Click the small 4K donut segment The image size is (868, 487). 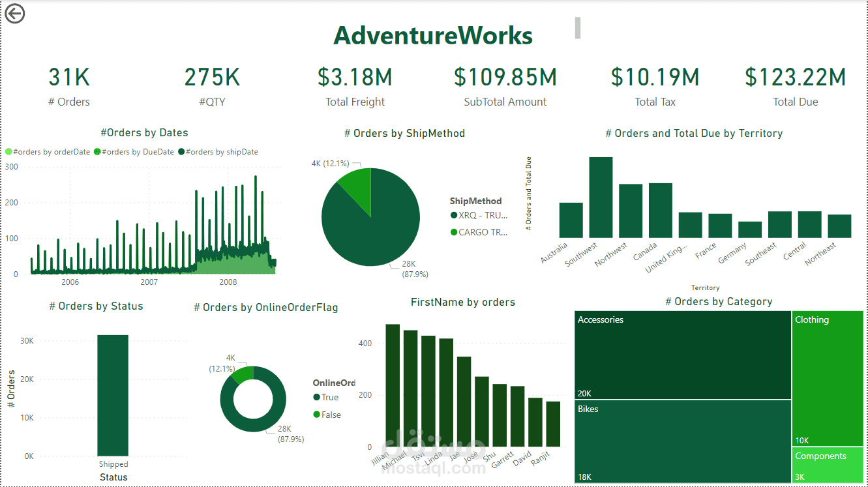pyautogui.click(x=243, y=374)
